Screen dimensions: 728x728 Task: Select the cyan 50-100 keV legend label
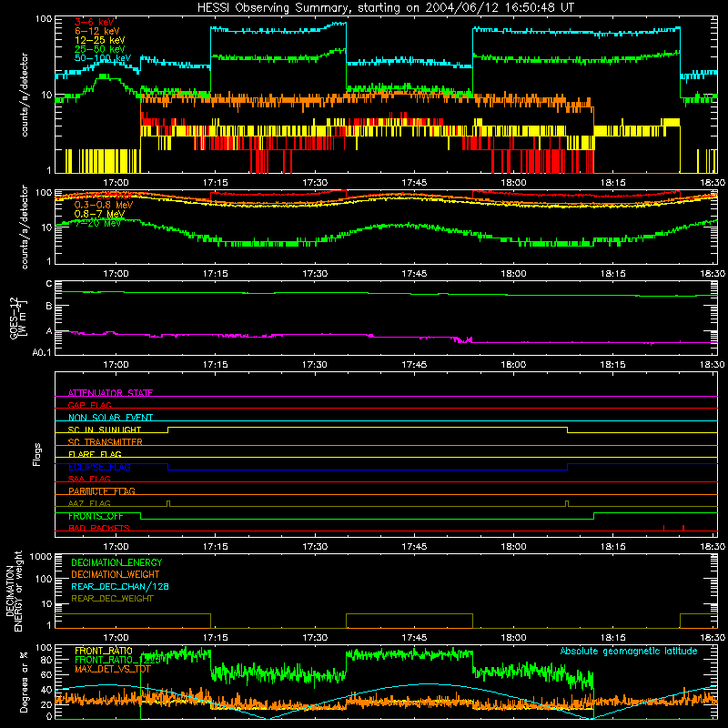click(x=103, y=58)
